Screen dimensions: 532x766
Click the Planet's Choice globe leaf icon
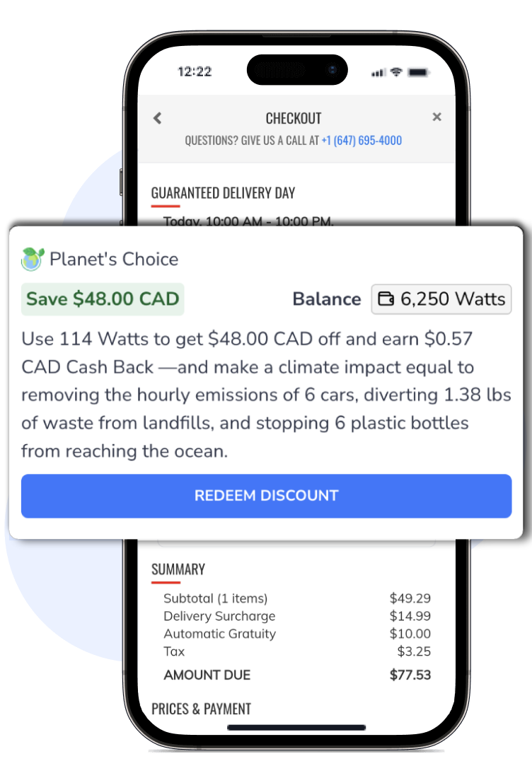pos(33,259)
